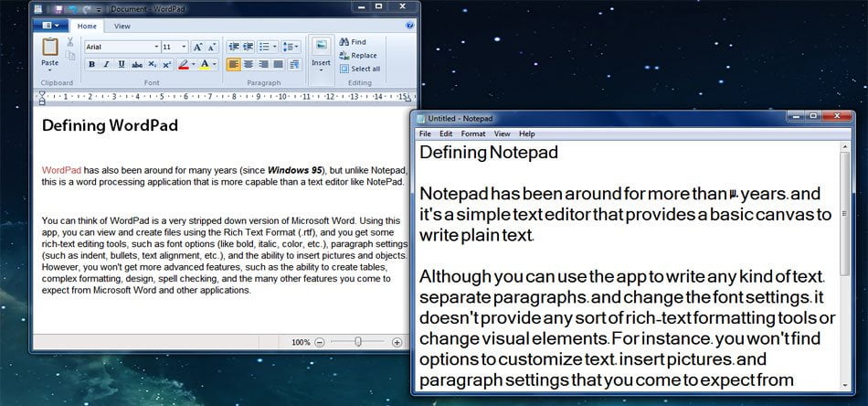
Task: Turn off the highlighted Align left button
Action: coord(234,64)
